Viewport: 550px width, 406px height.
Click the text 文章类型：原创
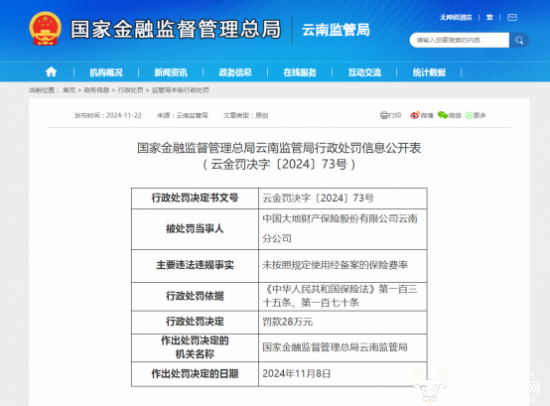point(246,115)
